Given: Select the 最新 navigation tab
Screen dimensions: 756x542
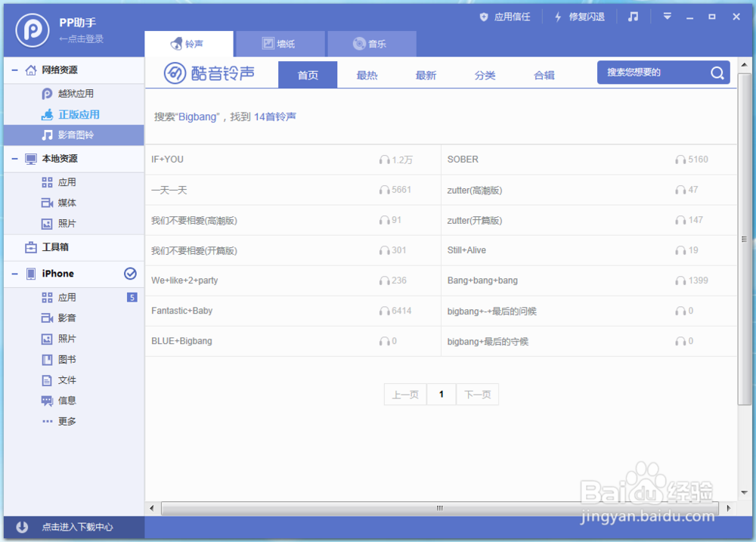Looking at the screenshot, I should pos(426,76).
